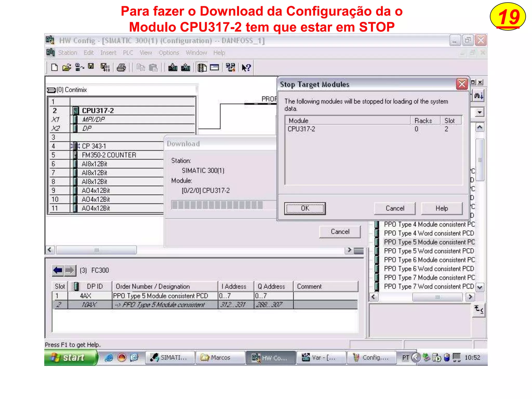This screenshot has width=532, height=399.
Task: Click the catalog horizontal scroll left arrow
Action: click(x=373, y=297)
